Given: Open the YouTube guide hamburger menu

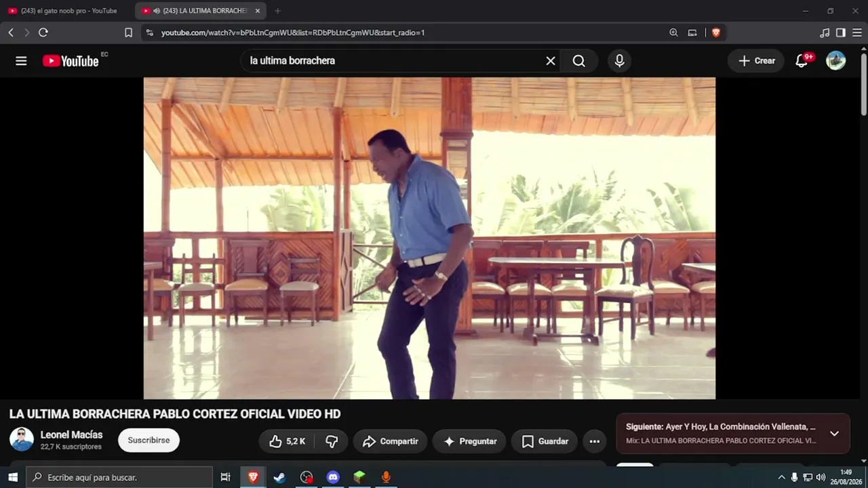Looking at the screenshot, I should point(21,61).
